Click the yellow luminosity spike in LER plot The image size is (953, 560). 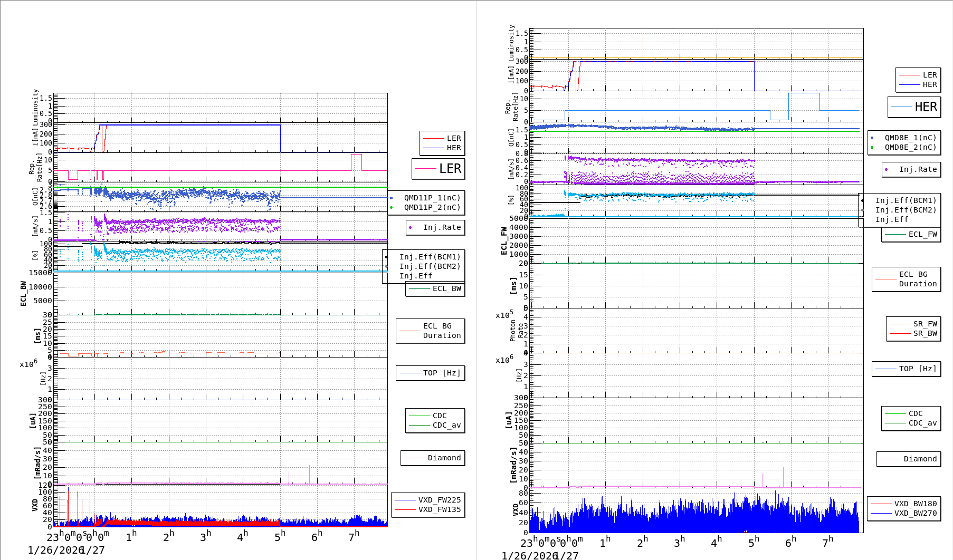169,108
